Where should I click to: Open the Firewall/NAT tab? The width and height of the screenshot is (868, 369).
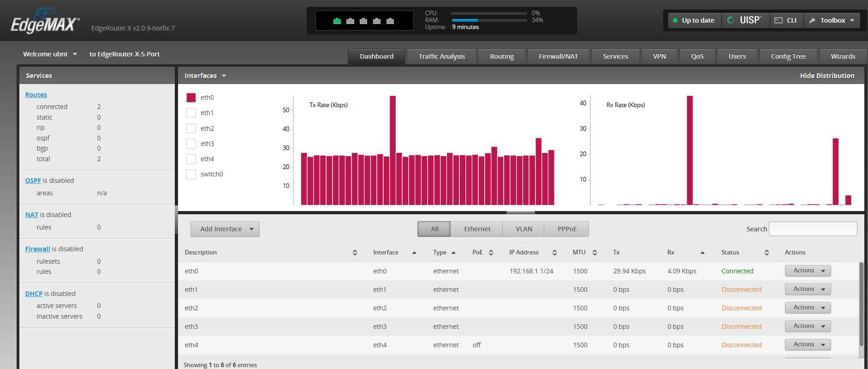558,56
